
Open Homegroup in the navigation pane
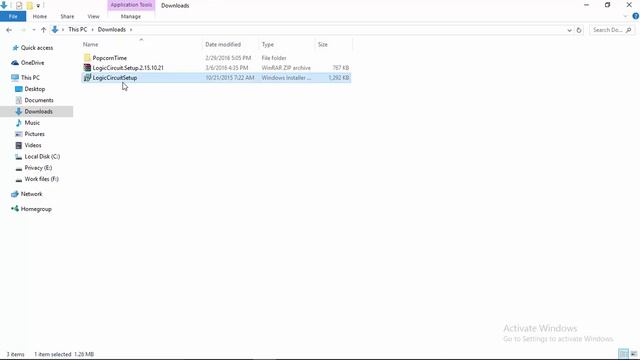click(36, 209)
